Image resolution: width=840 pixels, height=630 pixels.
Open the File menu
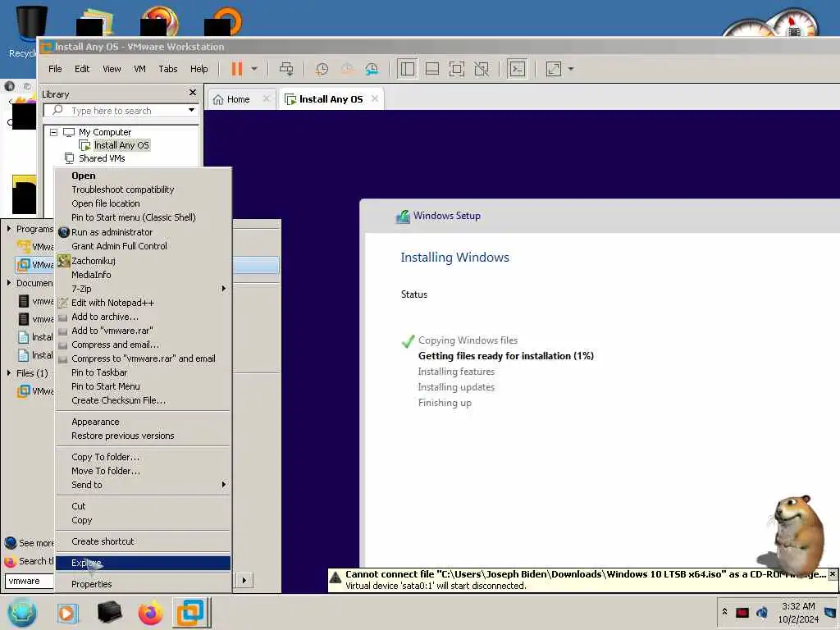[55, 69]
